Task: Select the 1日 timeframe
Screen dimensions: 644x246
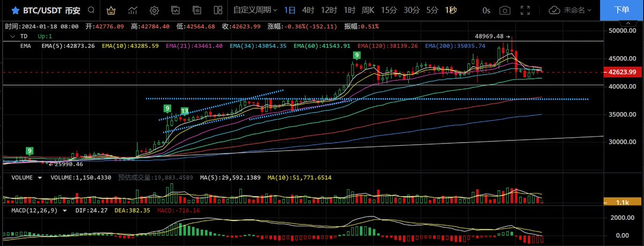Action: coord(290,10)
